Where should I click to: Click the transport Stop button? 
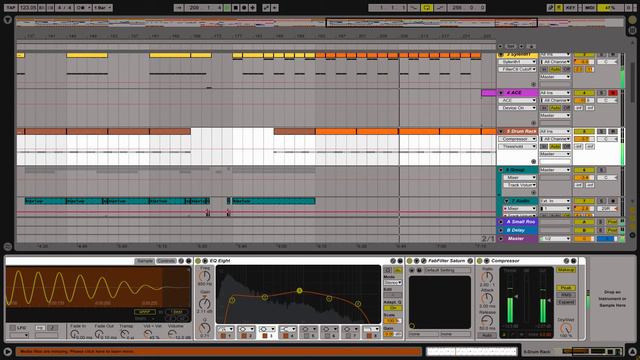(x=236, y=7)
